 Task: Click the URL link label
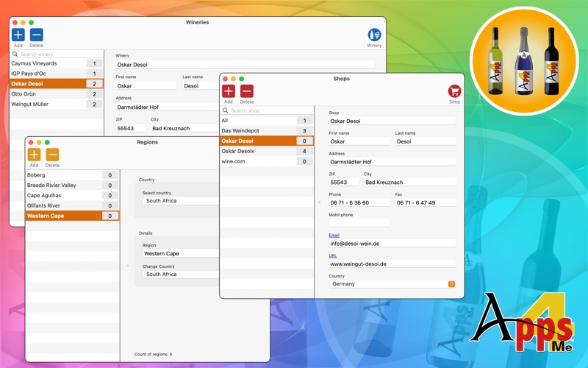coord(333,256)
